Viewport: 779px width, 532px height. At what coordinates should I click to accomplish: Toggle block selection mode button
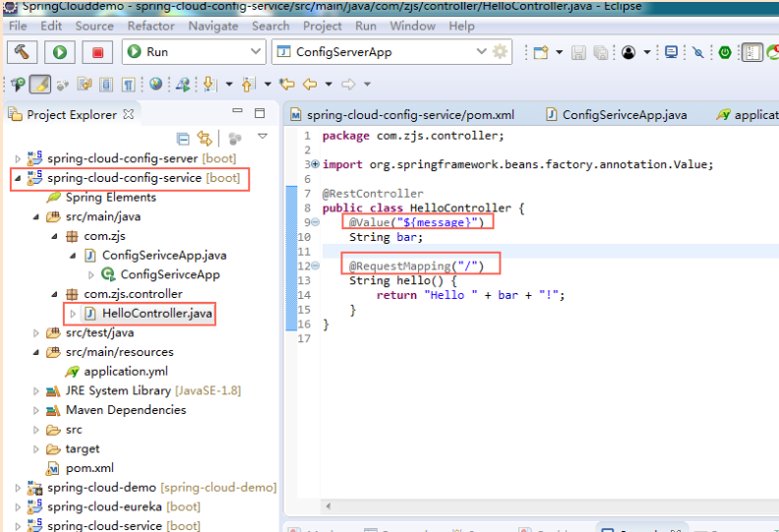pyautogui.click(x=106, y=85)
